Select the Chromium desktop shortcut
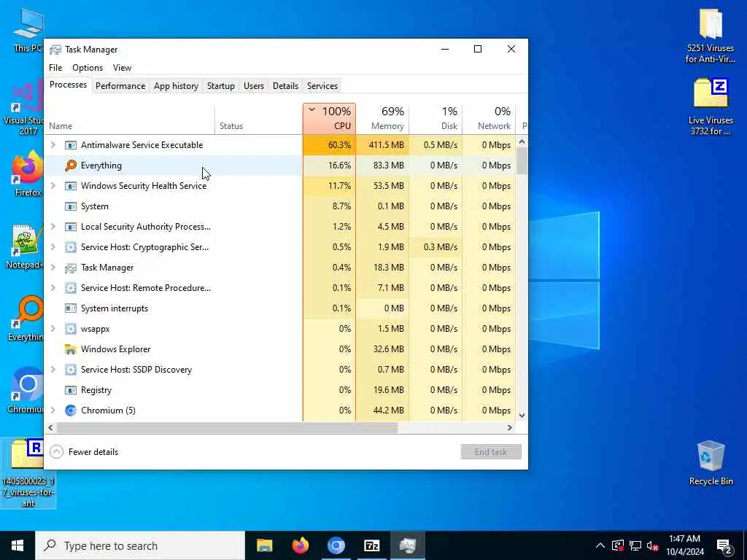The image size is (747, 560). [25, 389]
